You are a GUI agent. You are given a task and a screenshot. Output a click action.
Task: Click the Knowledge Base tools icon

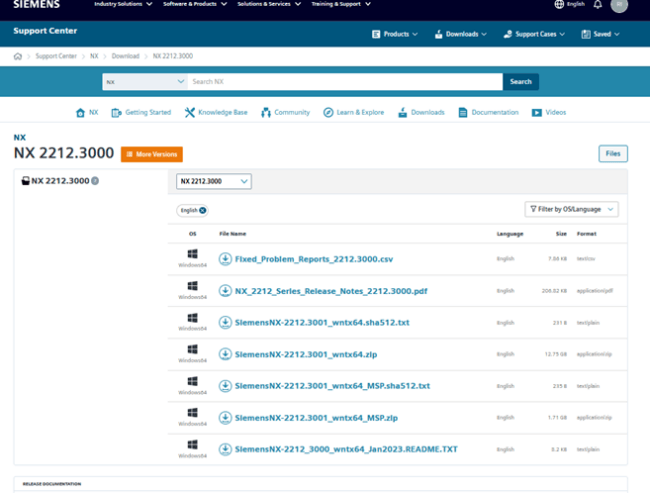coord(189,112)
